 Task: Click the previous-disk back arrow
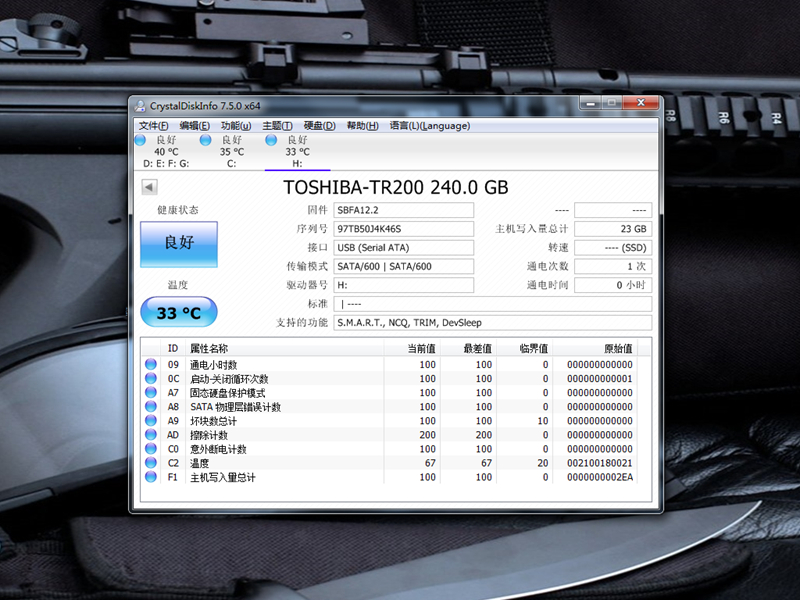(x=148, y=186)
